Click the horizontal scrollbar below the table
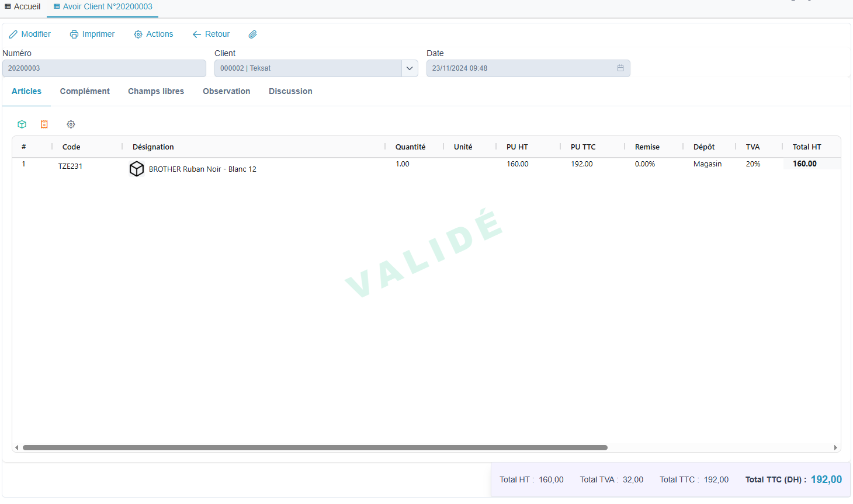Image resolution: width=853 pixels, height=504 pixels. (x=315, y=447)
